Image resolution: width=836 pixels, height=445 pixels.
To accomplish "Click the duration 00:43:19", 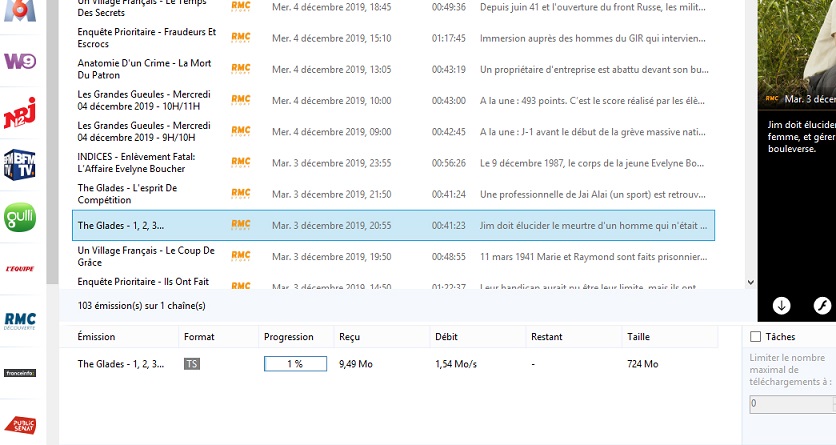I will (448, 69).
